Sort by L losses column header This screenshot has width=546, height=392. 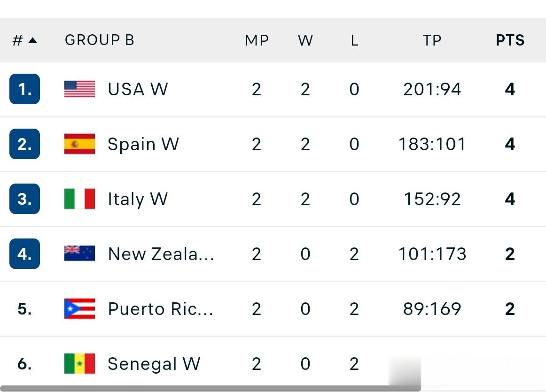point(354,40)
